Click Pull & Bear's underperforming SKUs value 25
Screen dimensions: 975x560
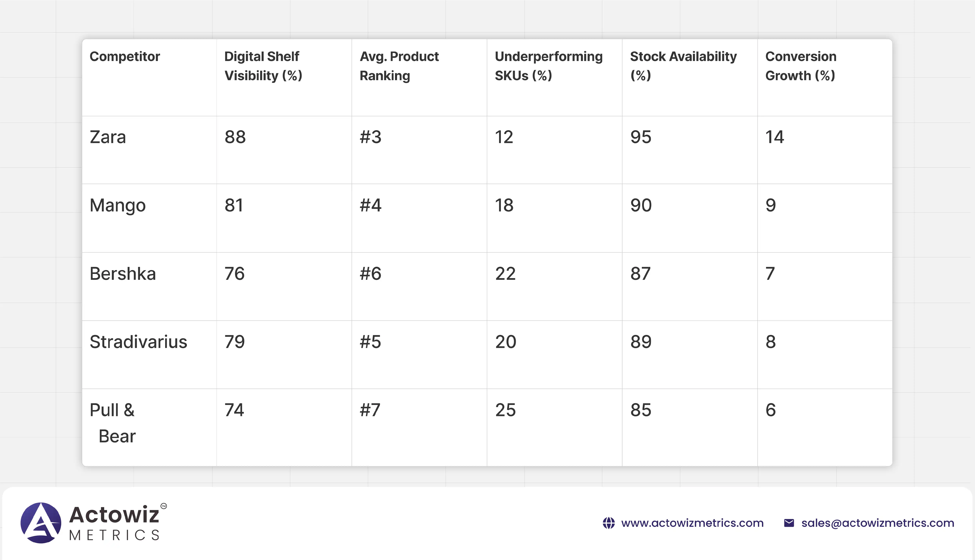(x=505, y=410)
